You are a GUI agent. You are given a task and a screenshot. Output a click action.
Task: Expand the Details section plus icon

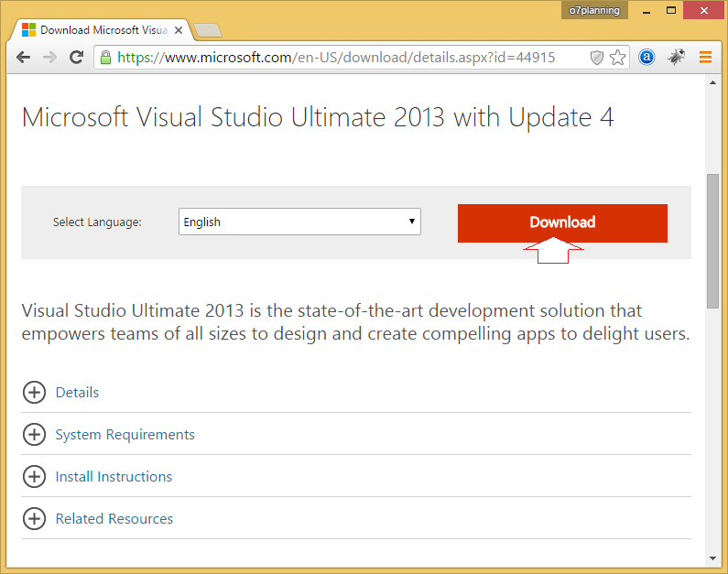(x=35, y=393)
